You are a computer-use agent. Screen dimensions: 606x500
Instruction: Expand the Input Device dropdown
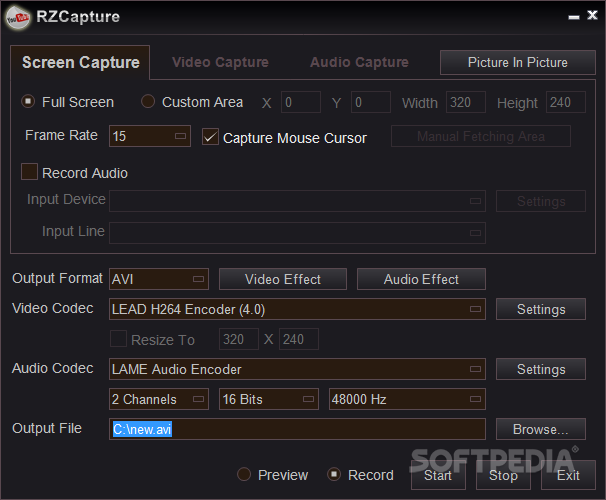point(297,201)
